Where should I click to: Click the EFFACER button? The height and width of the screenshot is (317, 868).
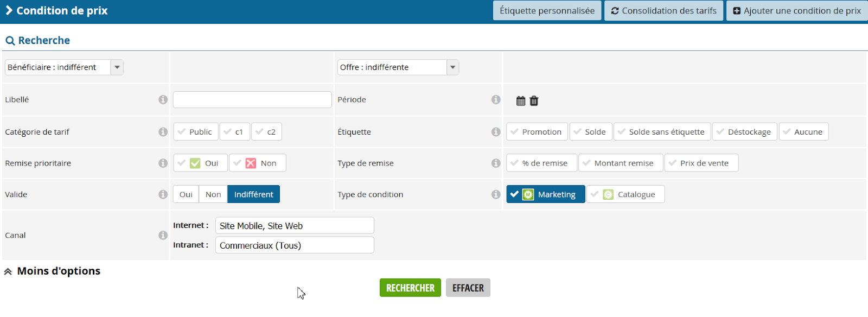coord(468,288)
